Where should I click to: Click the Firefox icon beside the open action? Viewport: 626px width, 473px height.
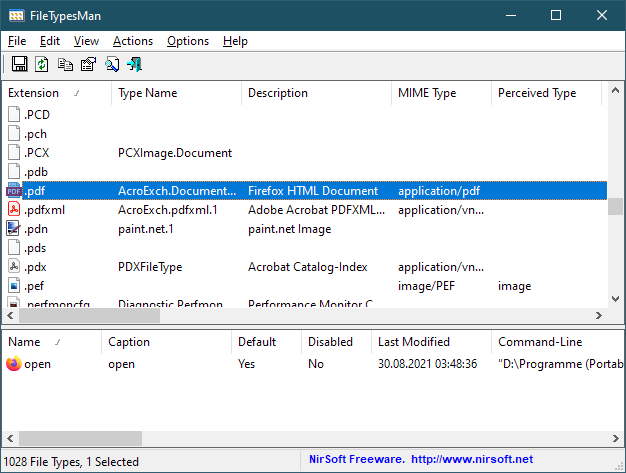click(x=14, y=364)
